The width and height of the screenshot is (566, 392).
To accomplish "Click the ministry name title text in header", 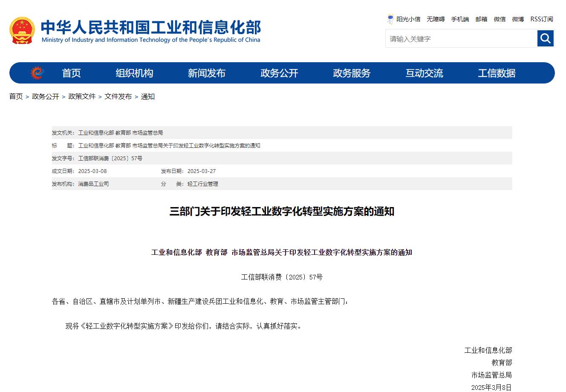I will click(151, 27).
